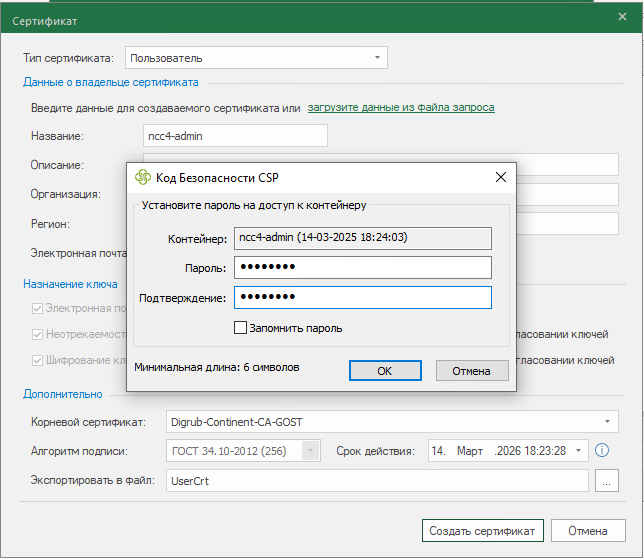Close the Сертификат window

622,17
